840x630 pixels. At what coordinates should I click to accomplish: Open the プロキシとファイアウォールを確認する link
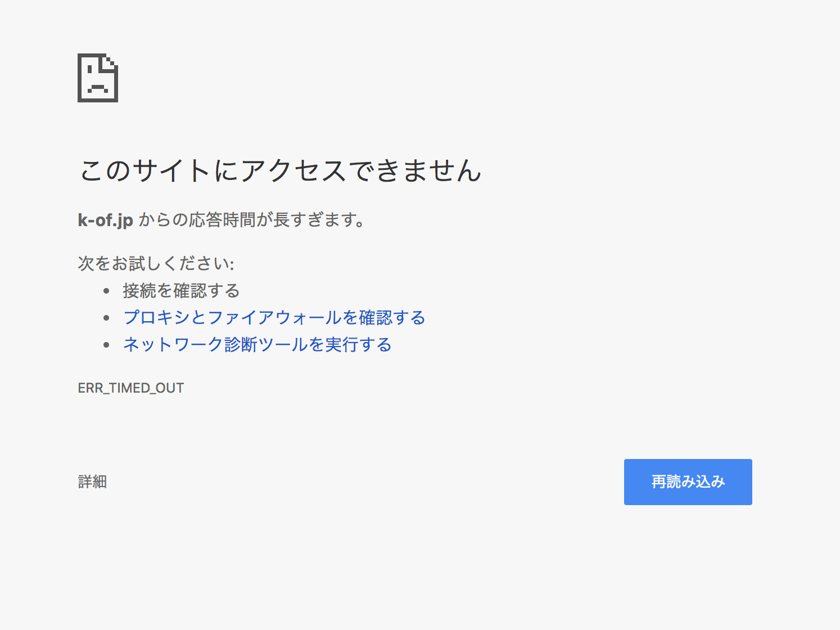pyautogui.click(x=274, y=318)
